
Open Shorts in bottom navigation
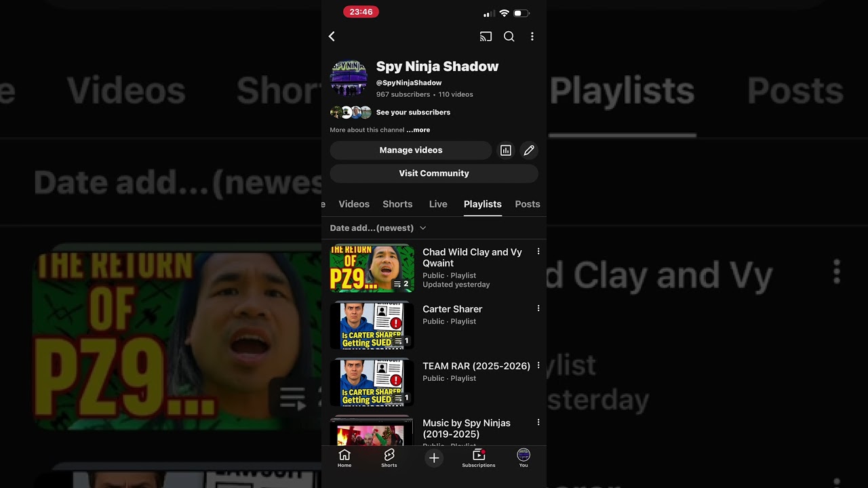(x=389, y=459)
